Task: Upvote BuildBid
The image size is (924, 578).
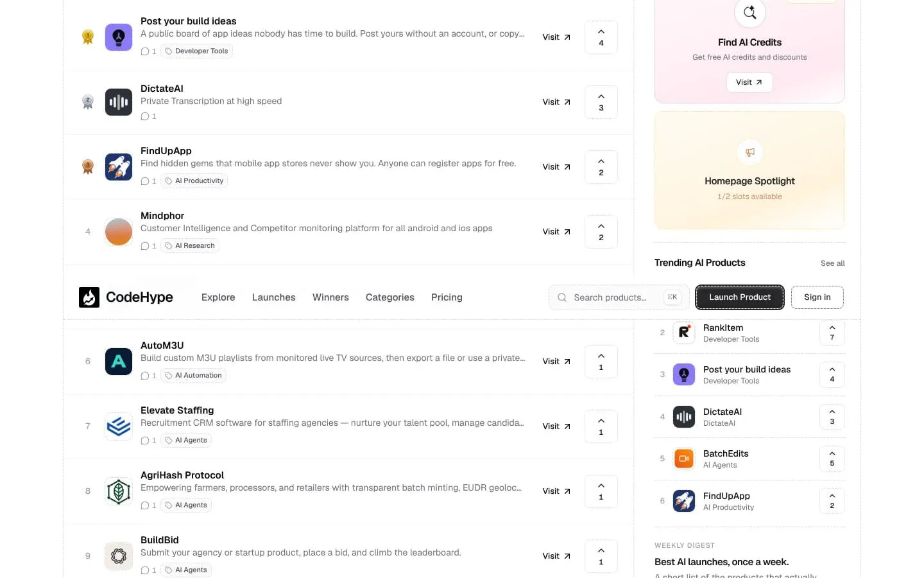Action: [601, 556]
